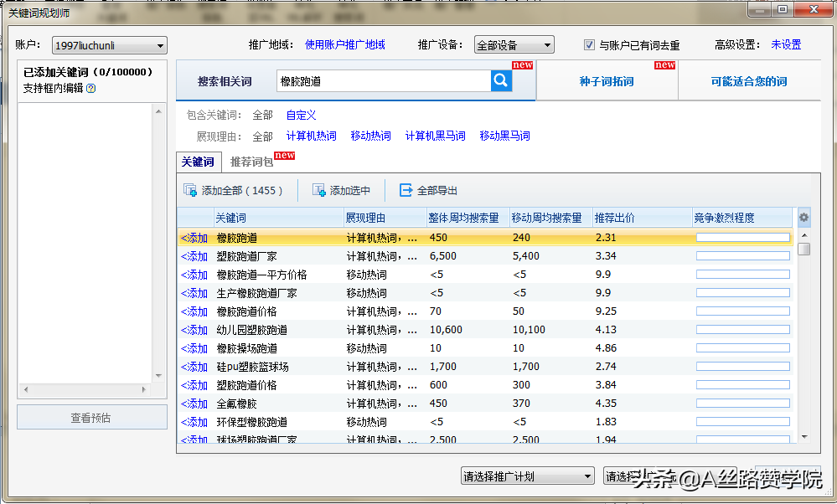837x504 pixels.
Task: Click the 自定义 keyword filter link
Action: (301, 116)
